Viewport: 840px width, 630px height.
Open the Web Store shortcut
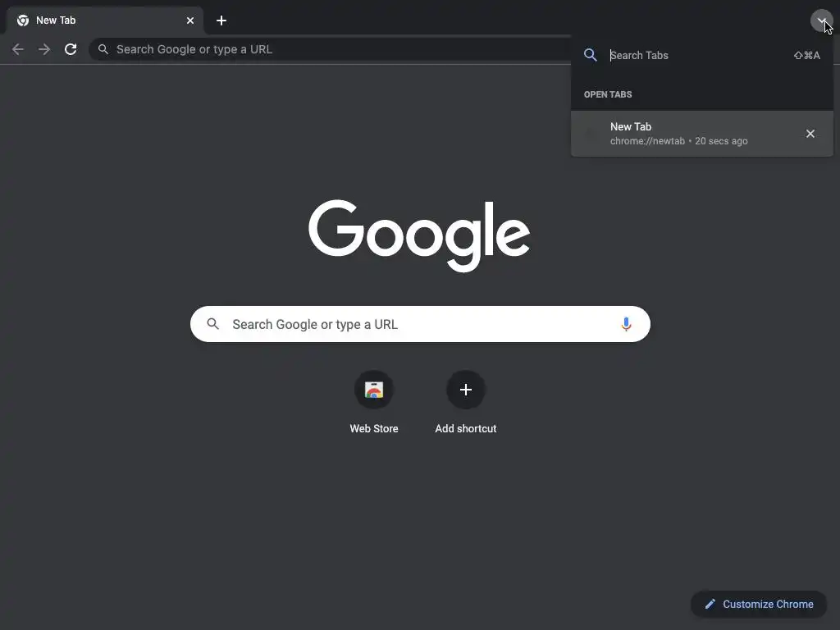click(x=374, y=390)
